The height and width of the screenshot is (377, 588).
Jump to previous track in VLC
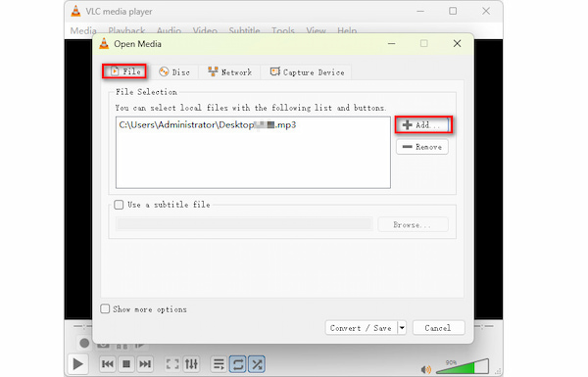[108, 364]
